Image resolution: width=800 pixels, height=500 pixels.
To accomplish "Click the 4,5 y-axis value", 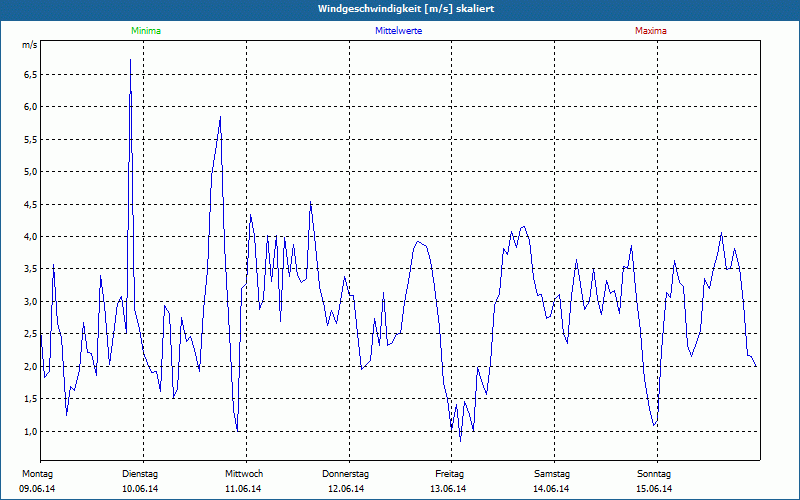I will click(31, 204).
